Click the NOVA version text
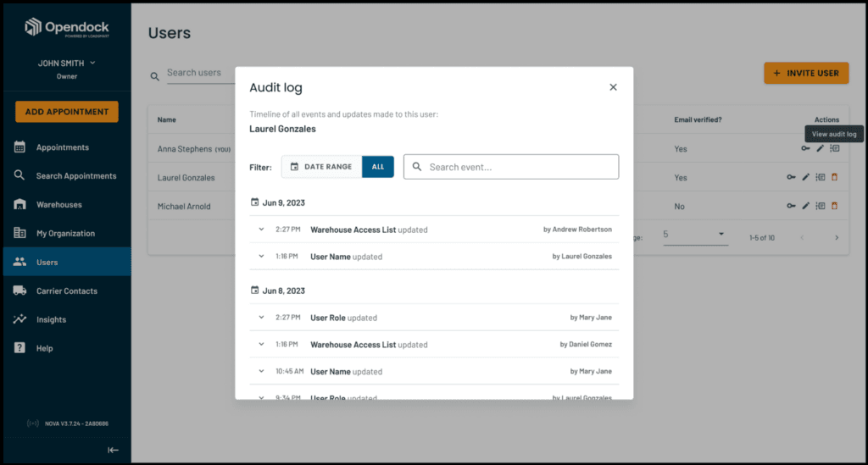The height and width of the screenshot is (465, 868). pyautogui.click(x=76, y=423)
